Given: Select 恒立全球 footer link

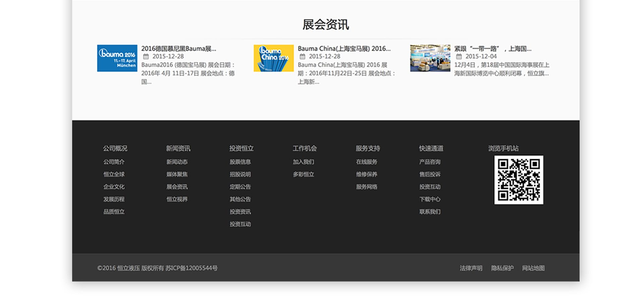Looking at the screenshot, I should point(114,174).
